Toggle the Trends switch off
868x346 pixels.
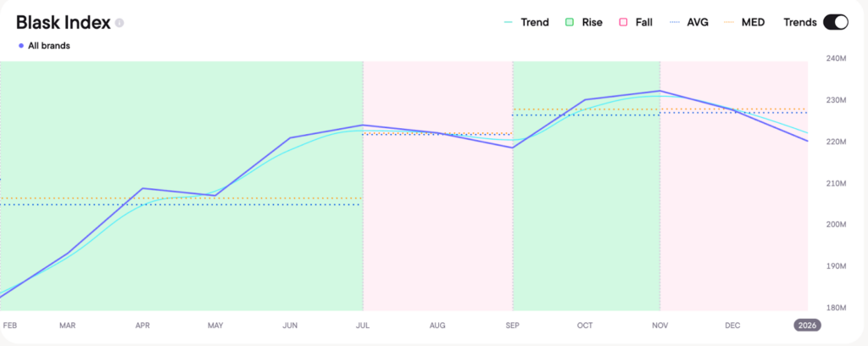[835, 22]
